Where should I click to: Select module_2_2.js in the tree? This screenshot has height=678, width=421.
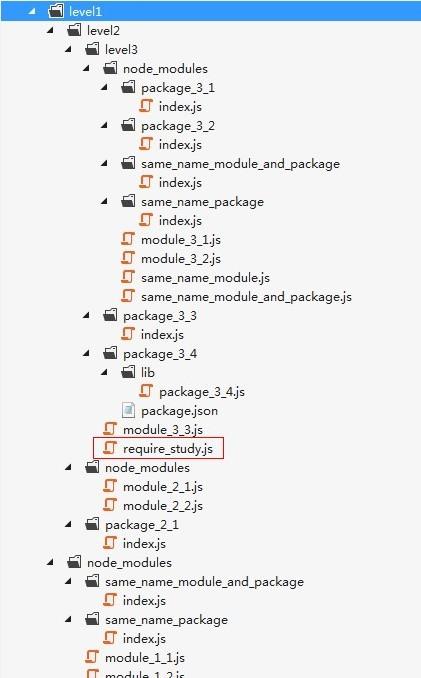tap(163, 505)
